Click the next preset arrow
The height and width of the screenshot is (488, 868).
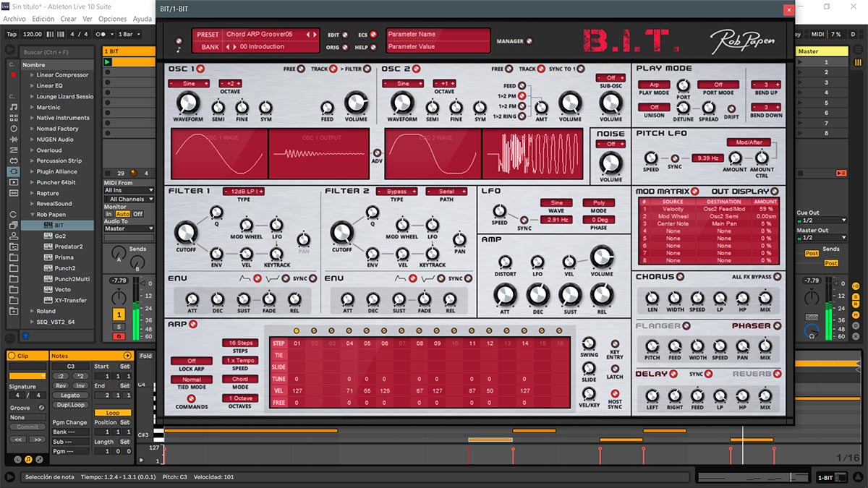click(x=315, y=34)
